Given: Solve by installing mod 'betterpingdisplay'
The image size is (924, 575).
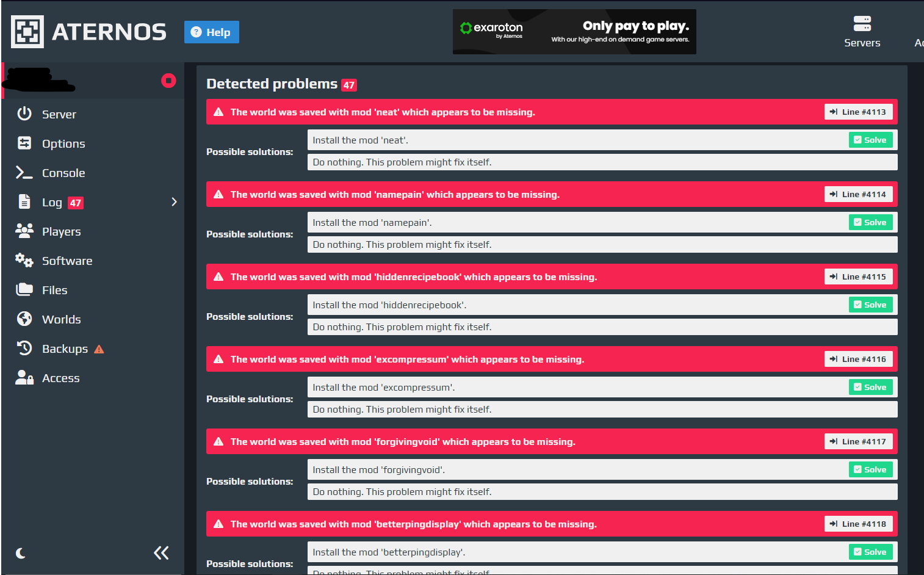Looking at the screenshot, I should click(870, 552).
